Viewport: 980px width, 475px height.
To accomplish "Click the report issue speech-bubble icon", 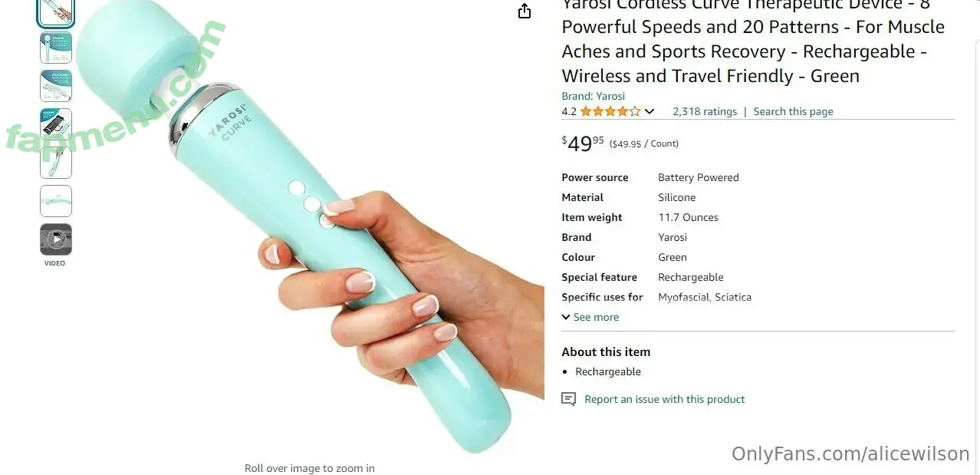I will tap(568, 399).
